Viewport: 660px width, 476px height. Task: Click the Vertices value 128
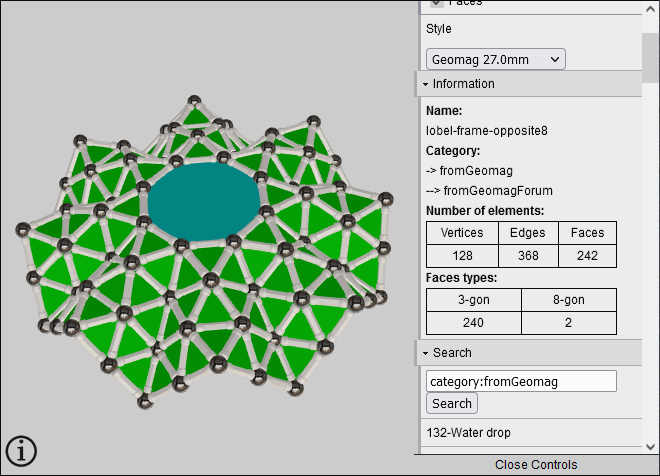pyautogui.click(x=462, y=255)
